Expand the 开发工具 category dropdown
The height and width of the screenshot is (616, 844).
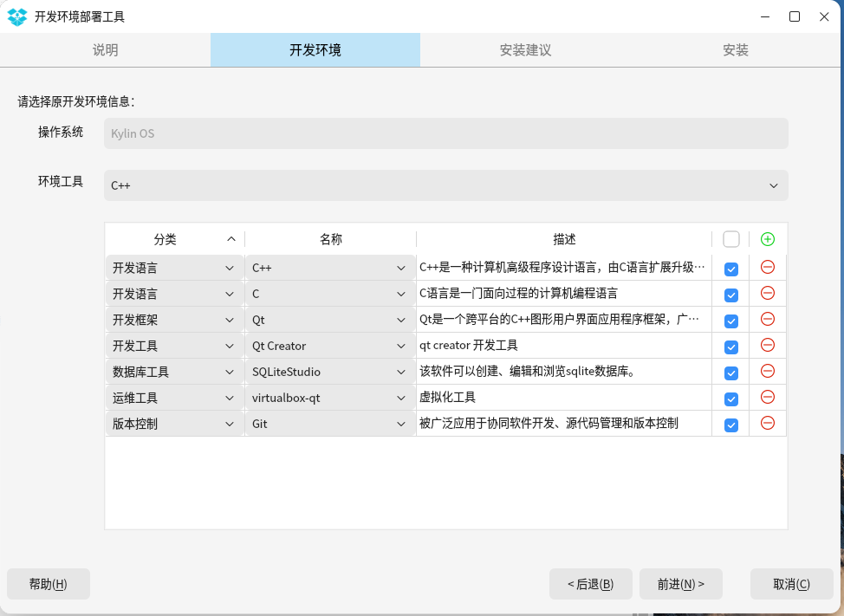174,346
